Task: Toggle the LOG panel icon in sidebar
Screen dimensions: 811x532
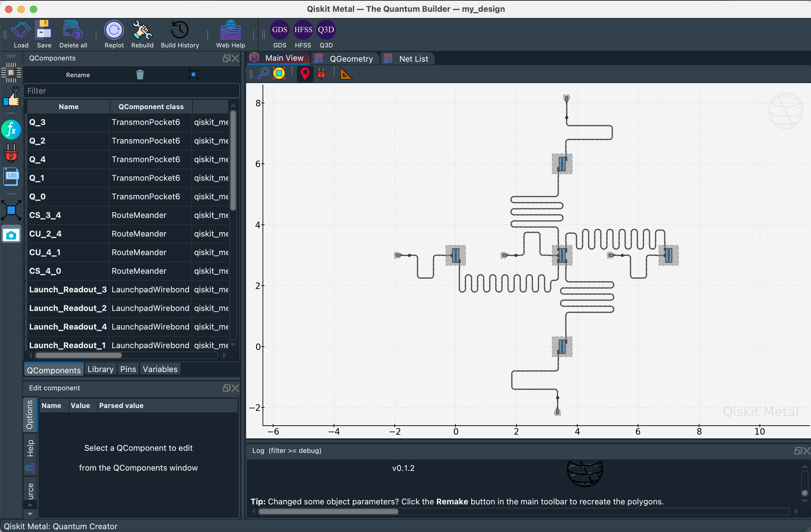Action: pos(11,176)
